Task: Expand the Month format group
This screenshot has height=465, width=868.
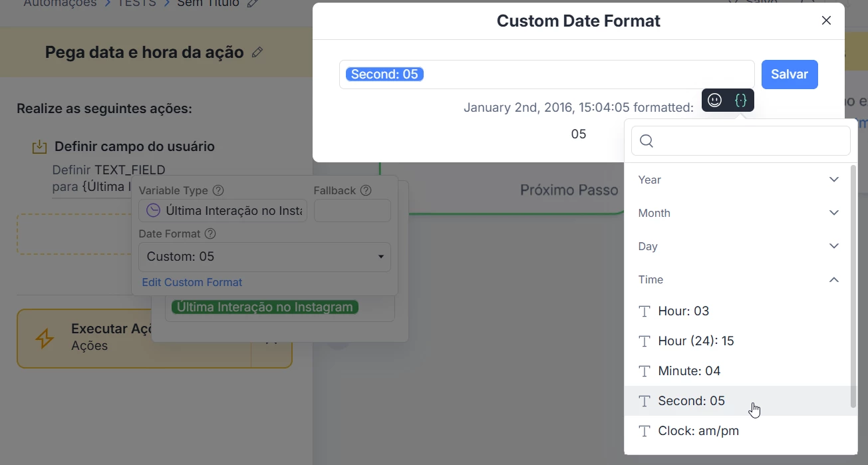Action: click(738, 213)
